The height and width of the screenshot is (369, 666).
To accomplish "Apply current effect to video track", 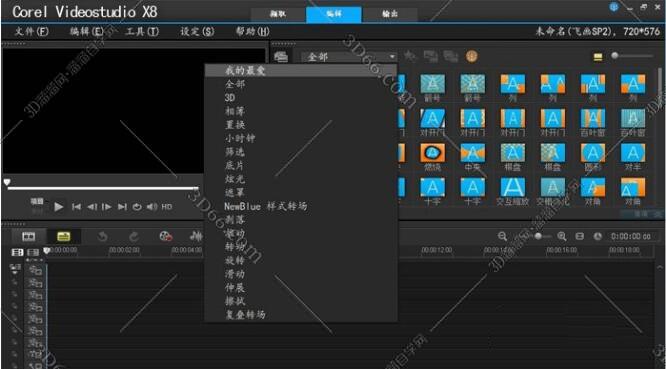I will pyautogui.click(x=431, y=56).
